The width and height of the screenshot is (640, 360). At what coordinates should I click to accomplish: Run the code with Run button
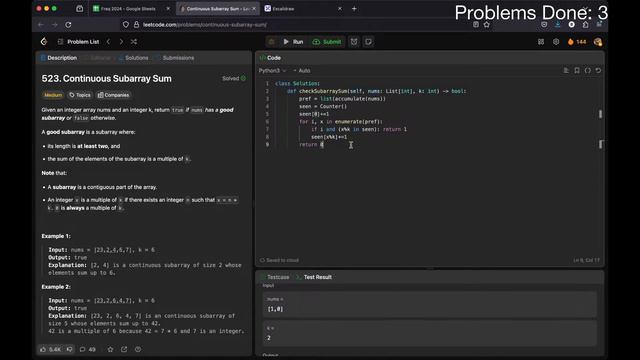point(293,42)
